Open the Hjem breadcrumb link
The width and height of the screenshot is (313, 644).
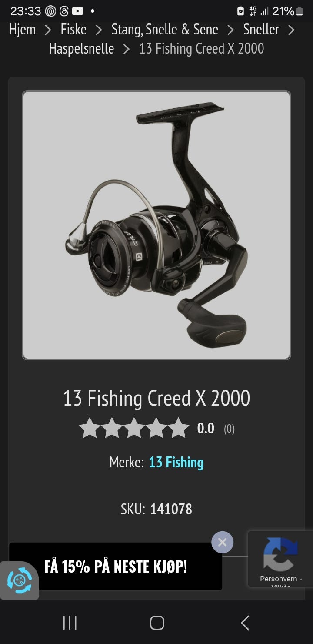(x=22, y=30)
